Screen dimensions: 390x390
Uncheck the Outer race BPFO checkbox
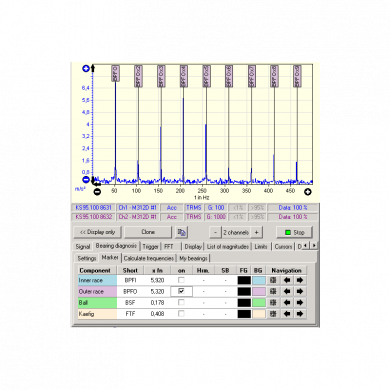181,291
